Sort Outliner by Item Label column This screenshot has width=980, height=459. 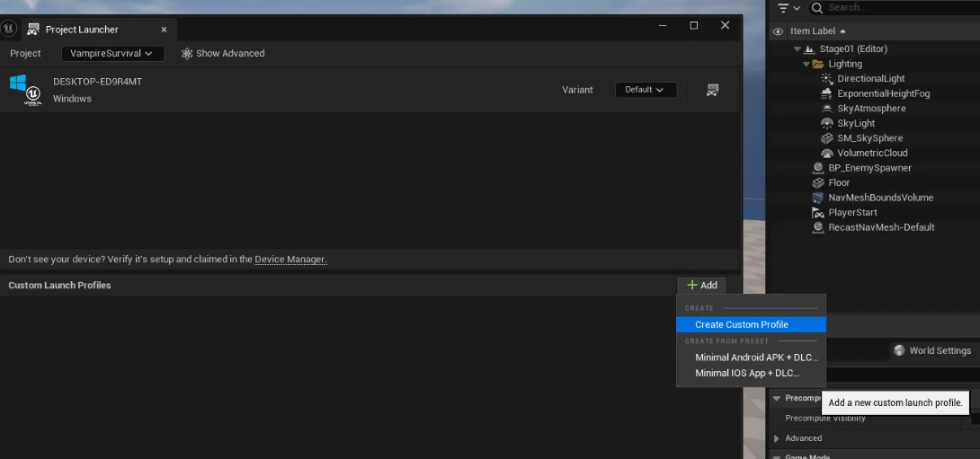pos(818,31)
